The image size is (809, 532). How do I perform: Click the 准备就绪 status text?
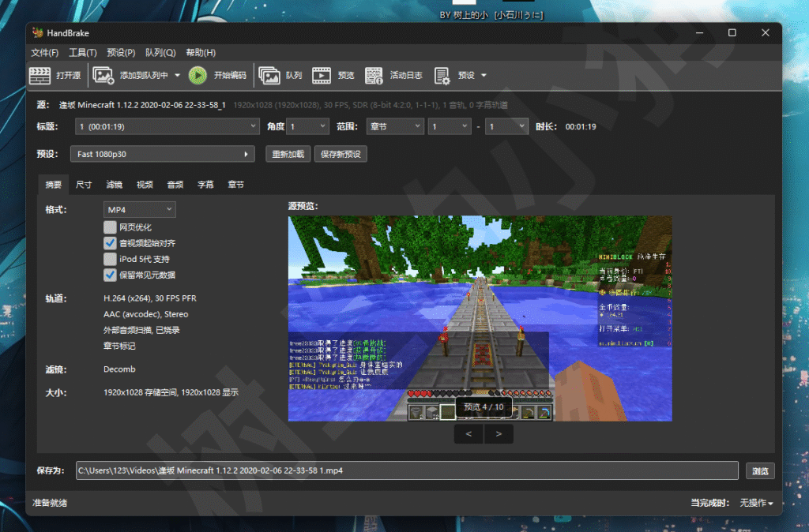coord(50,503)
